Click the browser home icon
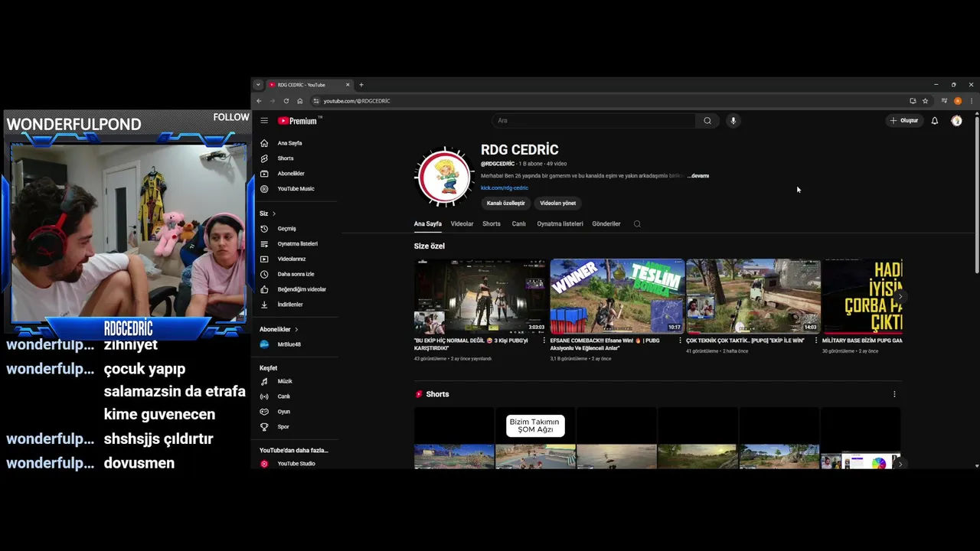This screenshot has width=980, height=551. pos(299,101)
